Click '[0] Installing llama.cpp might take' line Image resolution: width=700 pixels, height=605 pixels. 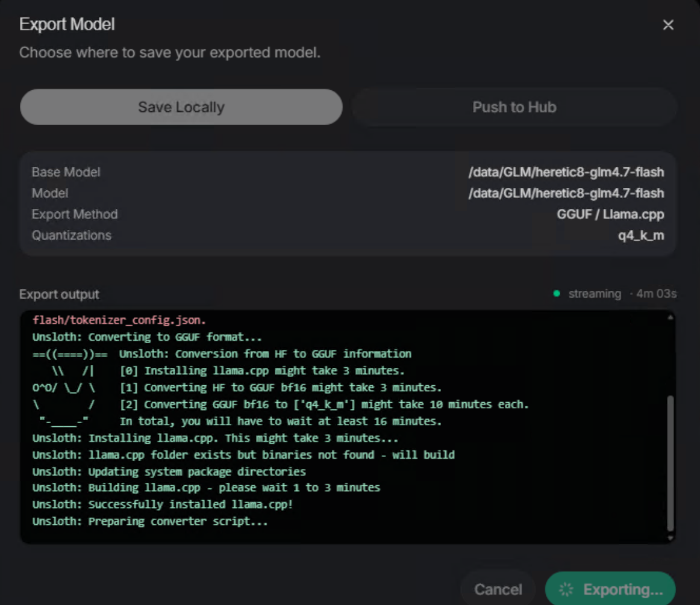click(x=262, y=371)
